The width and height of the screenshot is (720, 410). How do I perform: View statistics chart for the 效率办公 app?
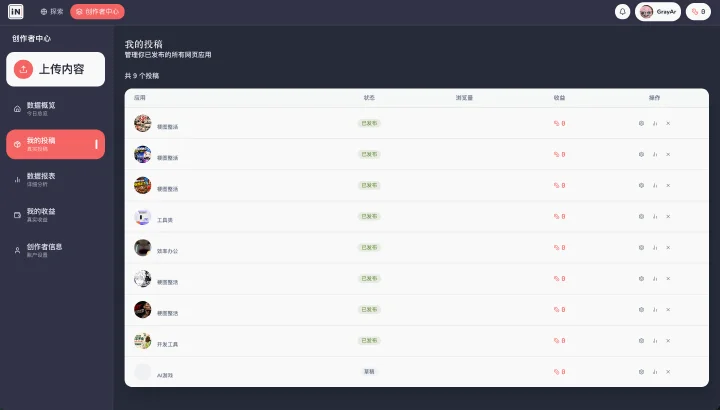click(x=655, y=248)
